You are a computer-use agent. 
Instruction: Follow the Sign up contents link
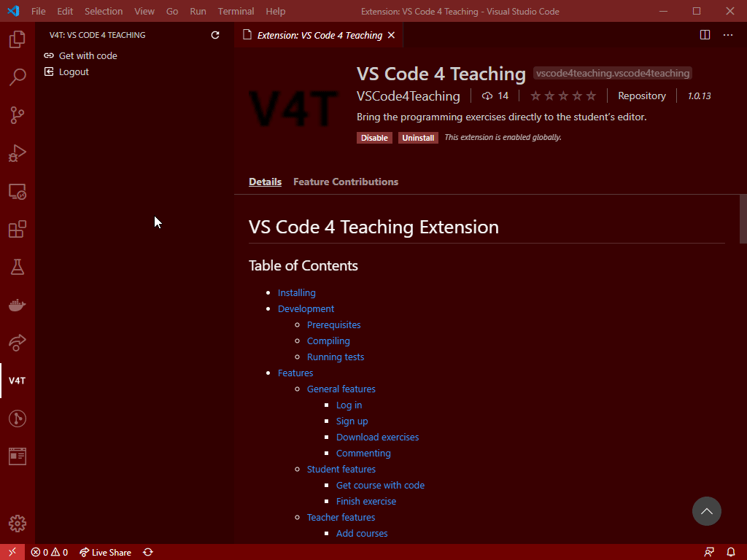pos(352,421)
